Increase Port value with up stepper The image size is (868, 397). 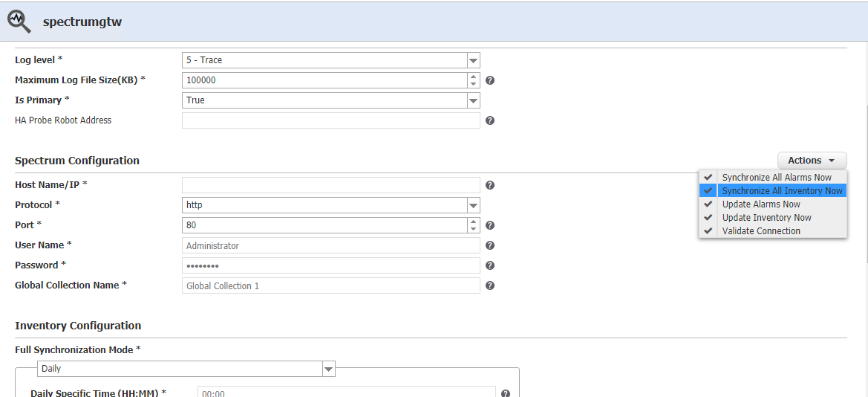tap(473, 222)
